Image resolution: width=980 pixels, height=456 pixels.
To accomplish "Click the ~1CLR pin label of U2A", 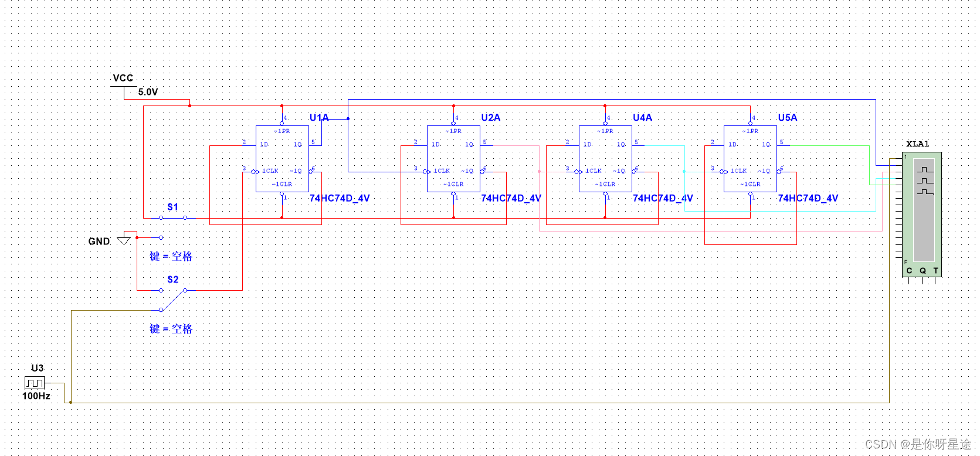I will pos(453,184).
